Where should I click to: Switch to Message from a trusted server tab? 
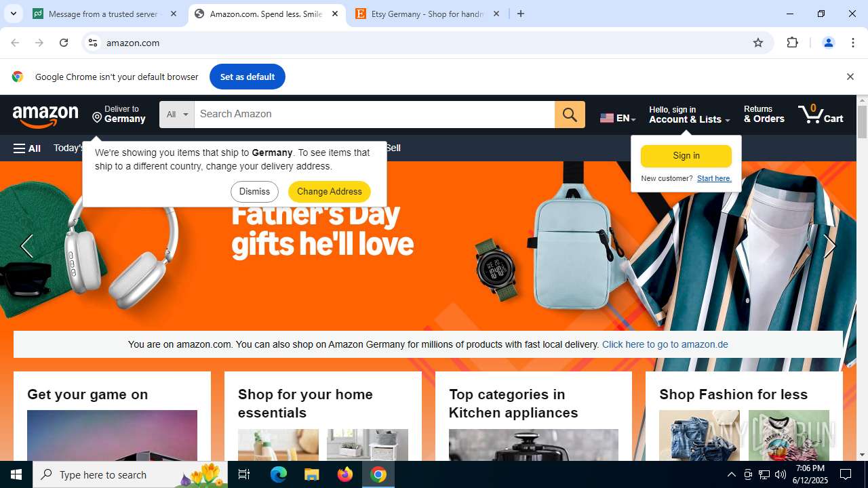[106, 14]
